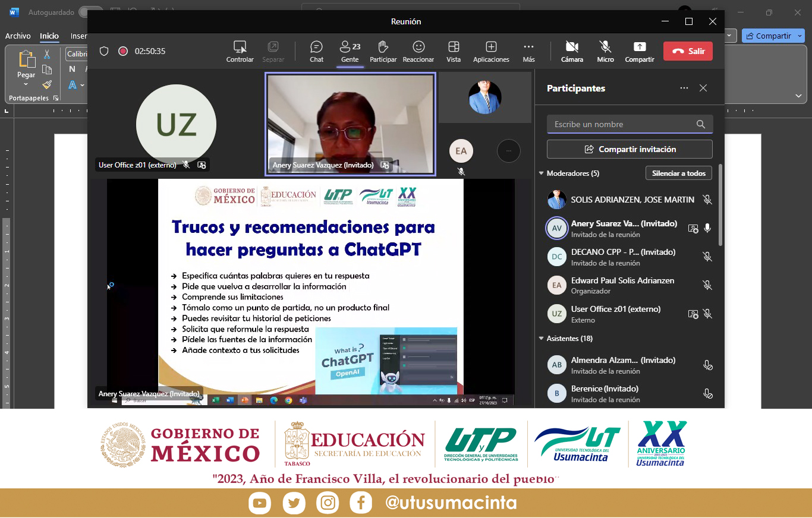
Task: Click the Gente participants icon
Action: 350,51
